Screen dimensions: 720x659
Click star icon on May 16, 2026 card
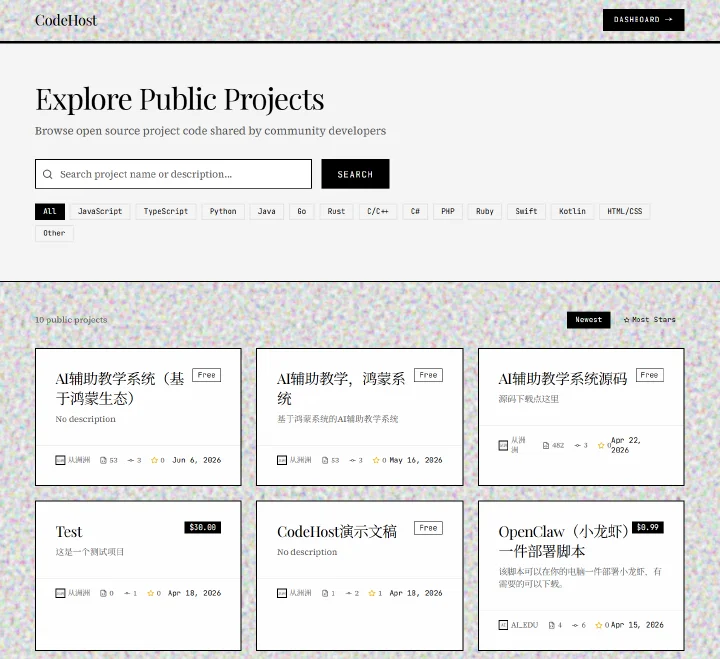point(376,460)
